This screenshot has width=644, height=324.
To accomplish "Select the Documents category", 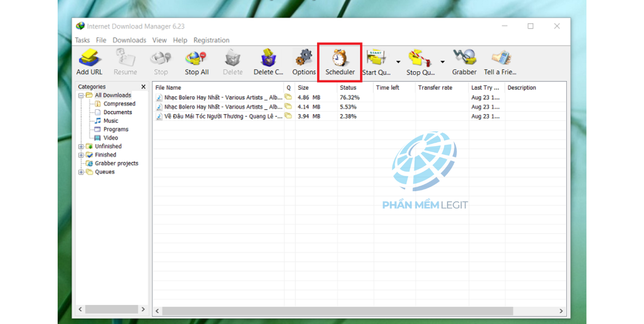I will click(118, 112).
